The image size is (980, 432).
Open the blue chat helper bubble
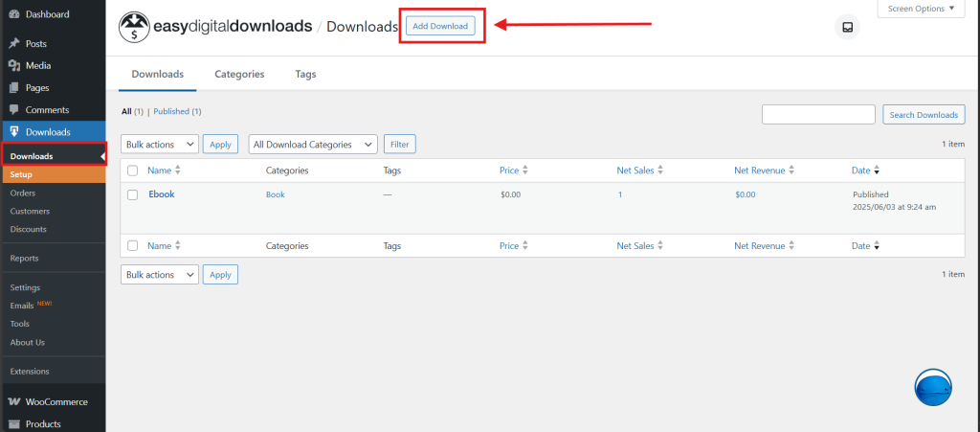pos(933,388)
